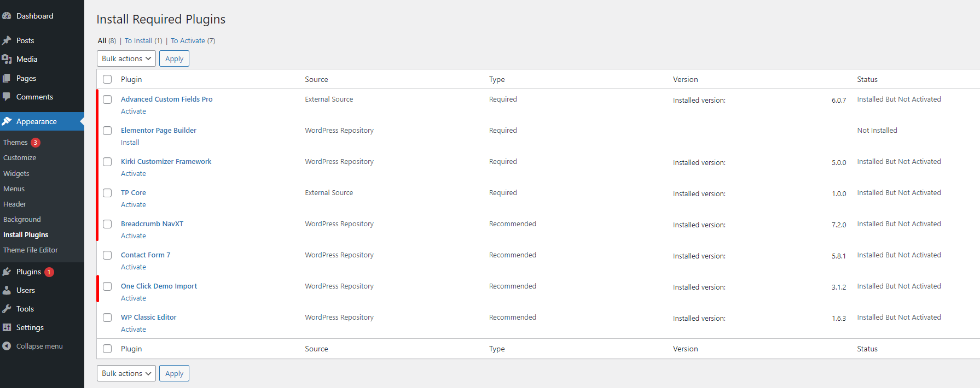Image resolution: width=980 pixels, height=388 pixels.
Task: Open Advanced Custom Fields Pro plugin link
Action: 167,99
